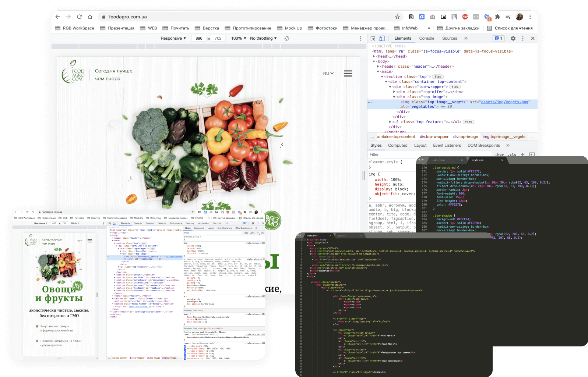The width and height of the screenshot is (588, 377).
Task: Open the AdBlock Plus extension, large browser
Action: (x=465, y=17)
